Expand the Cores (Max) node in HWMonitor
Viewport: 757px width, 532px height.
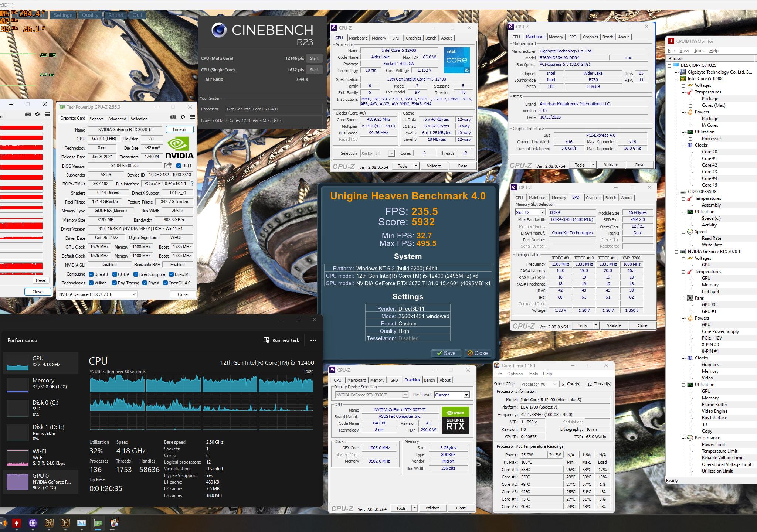tap(690, 105)
